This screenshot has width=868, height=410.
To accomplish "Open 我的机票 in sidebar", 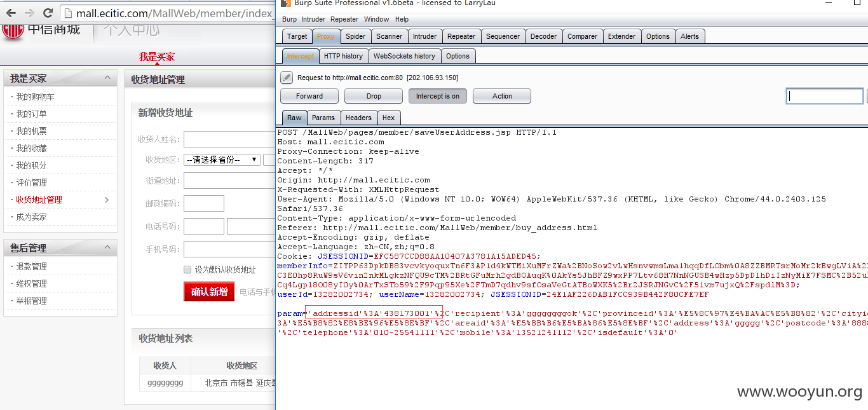I will pyautogui.click(x=31, y=131).
